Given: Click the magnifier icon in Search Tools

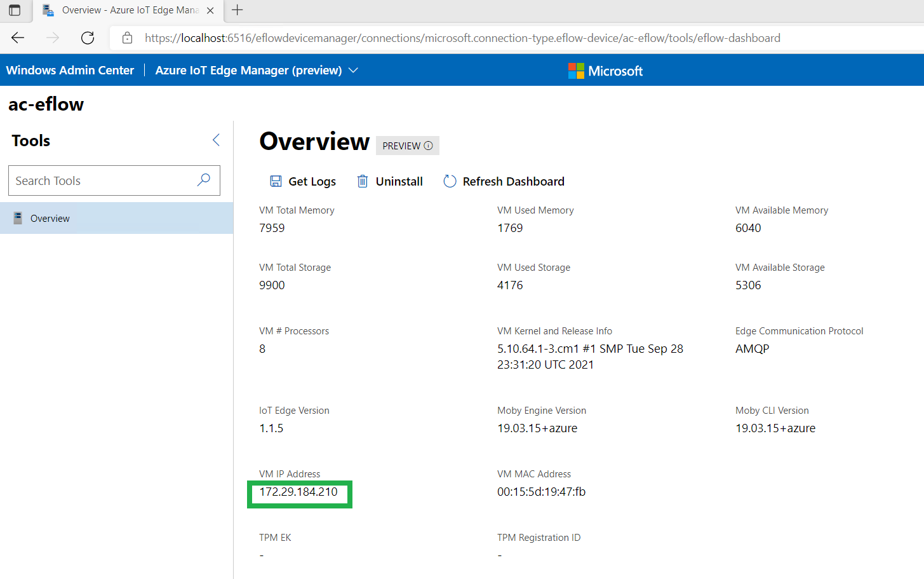Looking at the screenshot, I should [x=204, y=181].
